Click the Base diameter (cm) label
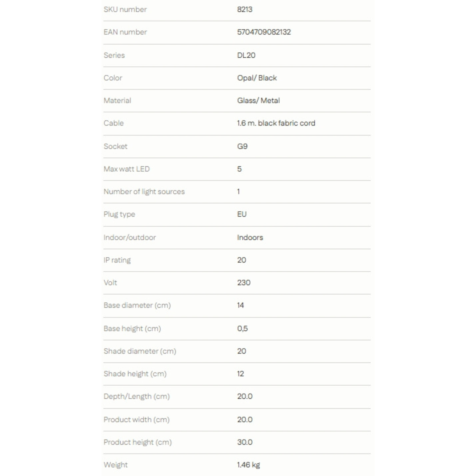 point(137,305)
